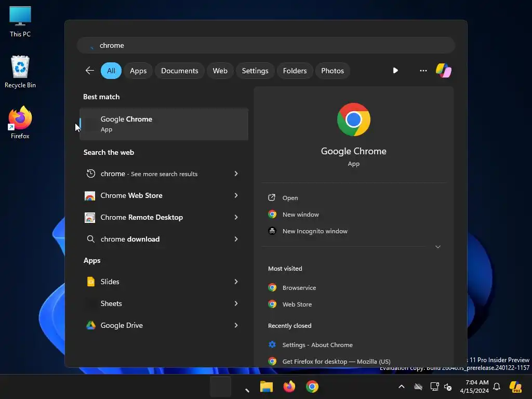
Task: Click the muted volume tray icon
Action: [448, 387]
